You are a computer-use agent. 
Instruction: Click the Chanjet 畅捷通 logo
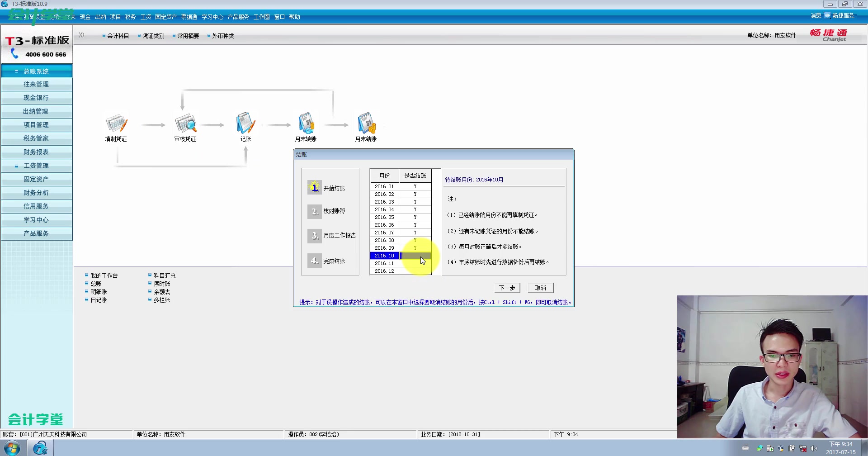tap(829, 35)
